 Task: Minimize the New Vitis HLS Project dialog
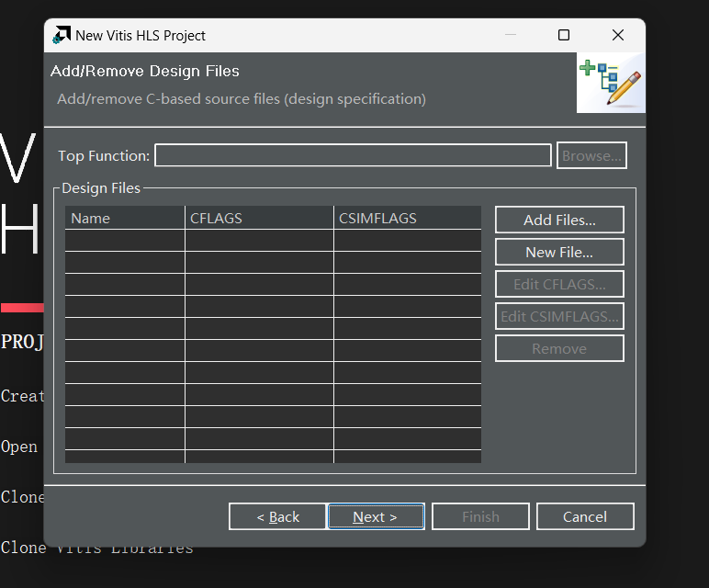click(x=511, y=35)
